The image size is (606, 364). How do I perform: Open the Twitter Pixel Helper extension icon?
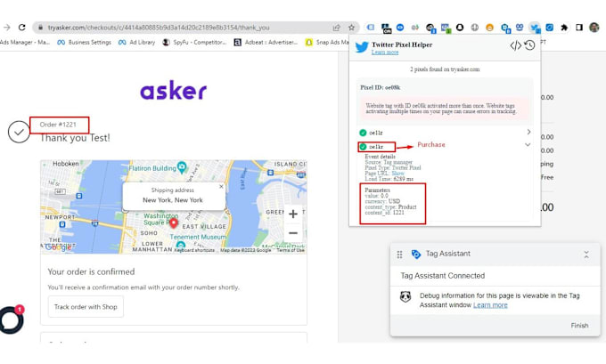point(535,28)
